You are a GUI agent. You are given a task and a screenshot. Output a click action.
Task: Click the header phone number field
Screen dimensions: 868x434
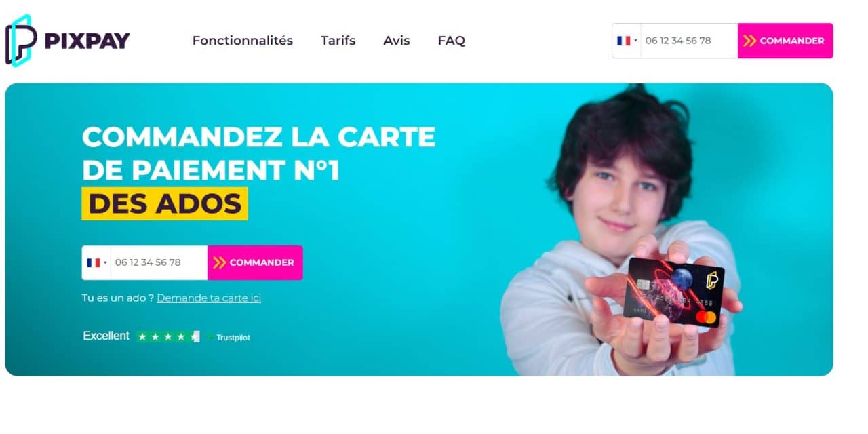tap(689, 41)
